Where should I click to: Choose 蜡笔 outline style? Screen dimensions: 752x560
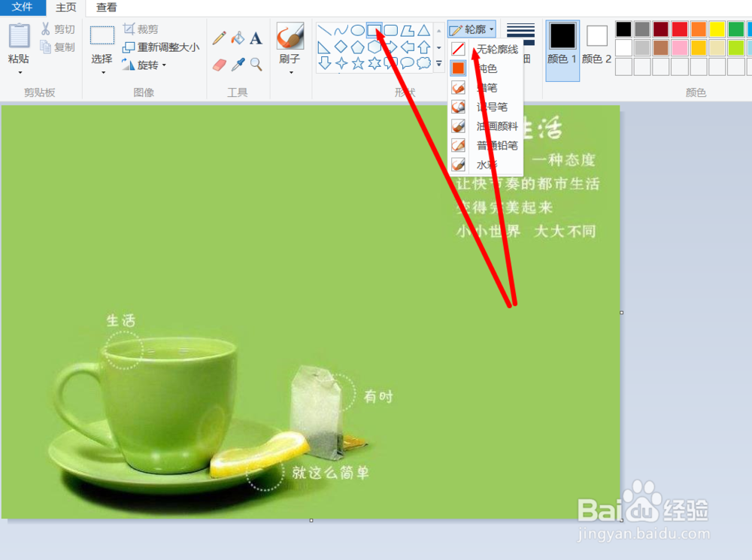click(x=490, y=87)
